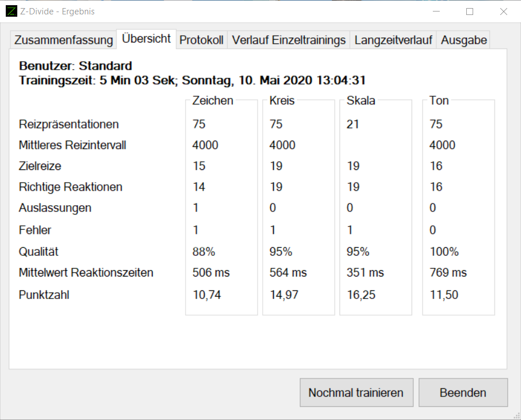Screen dimensions: 521x420
Task: Select the Skala column header
Action: (x=361, y=101)
